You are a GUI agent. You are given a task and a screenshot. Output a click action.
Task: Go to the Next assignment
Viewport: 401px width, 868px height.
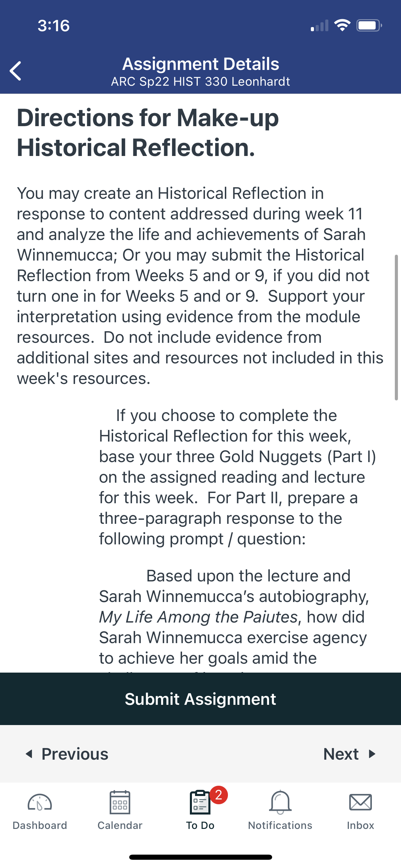350,754
